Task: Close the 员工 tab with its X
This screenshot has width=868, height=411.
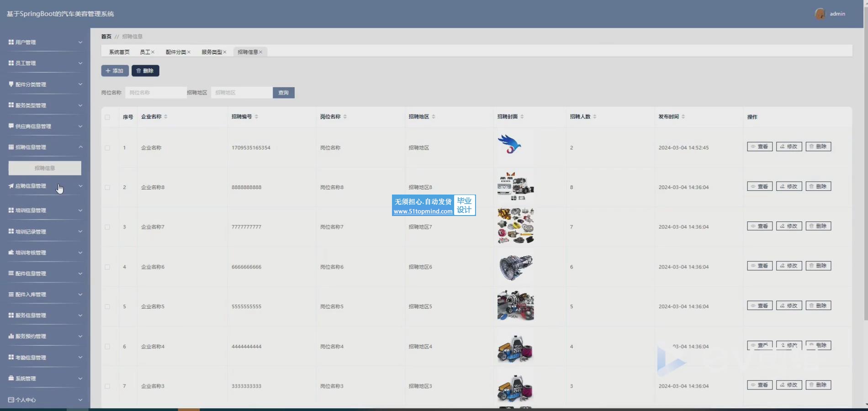Action: pos(153,52)
